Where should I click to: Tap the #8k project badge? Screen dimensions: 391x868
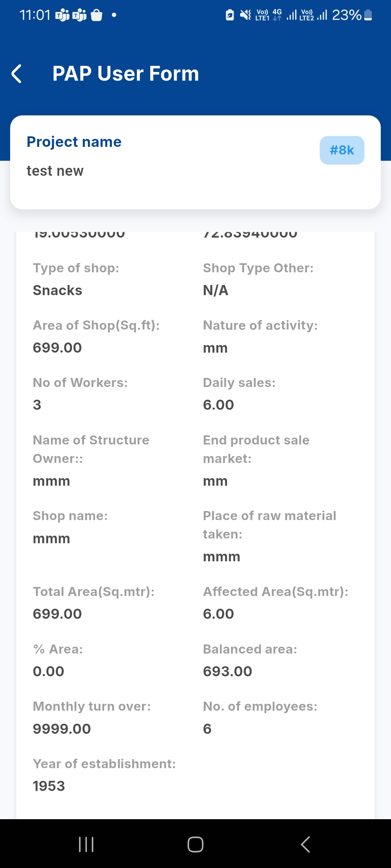[342, 150]
